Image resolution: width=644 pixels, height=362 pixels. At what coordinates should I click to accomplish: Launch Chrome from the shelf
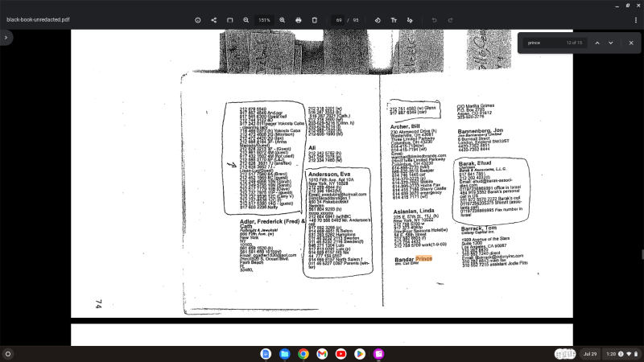click(x=303, y=354)
